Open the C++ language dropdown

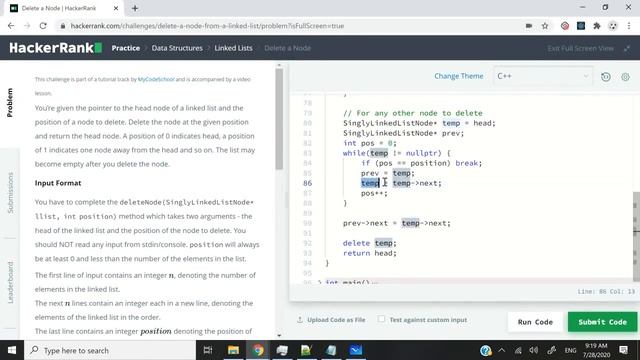(x=543, y=76)
